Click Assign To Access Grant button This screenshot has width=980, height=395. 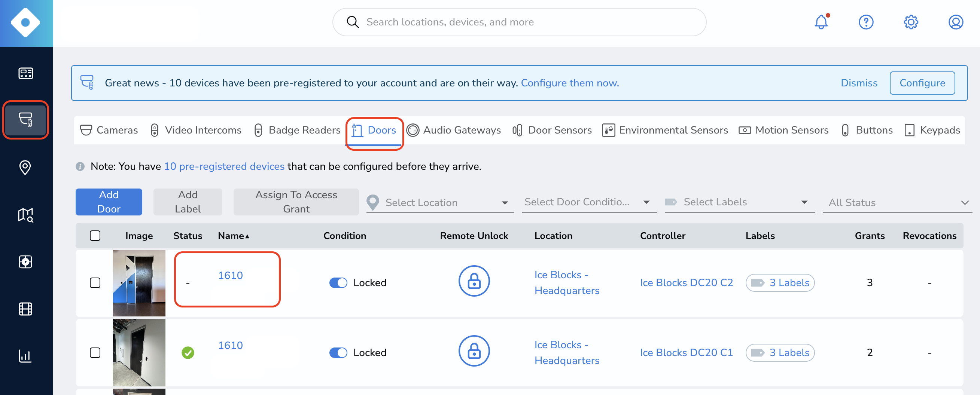296,202
